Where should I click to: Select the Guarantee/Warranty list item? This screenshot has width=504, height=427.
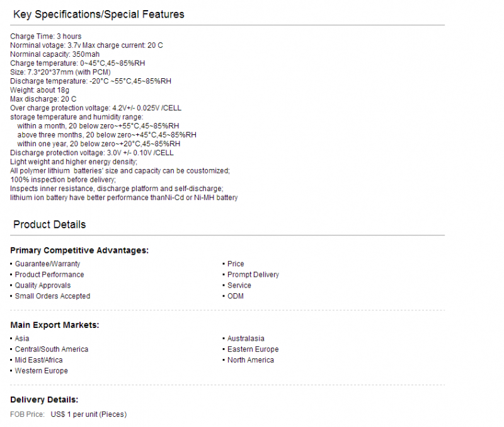[48, 264]
